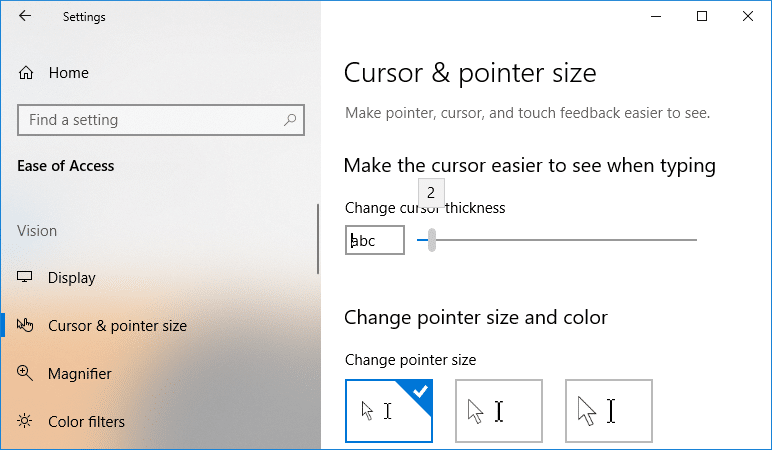The image size is (772, 450).
Task: Click the search magnifying glass icon
Action: coord(290,120)
